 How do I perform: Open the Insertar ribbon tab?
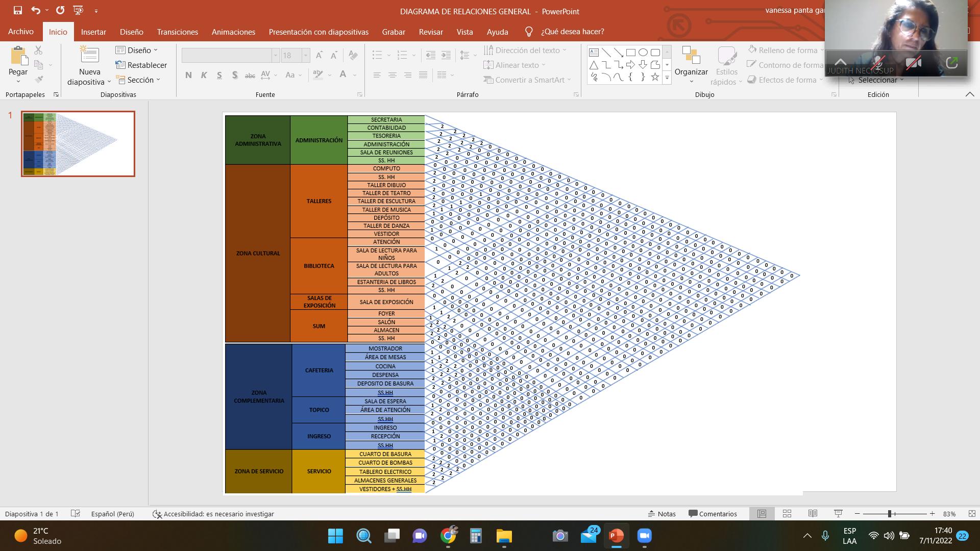[x=93, y=32]
